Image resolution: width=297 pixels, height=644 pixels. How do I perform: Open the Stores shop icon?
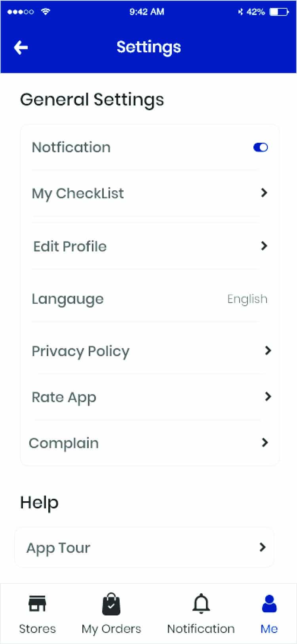[38, 604]
